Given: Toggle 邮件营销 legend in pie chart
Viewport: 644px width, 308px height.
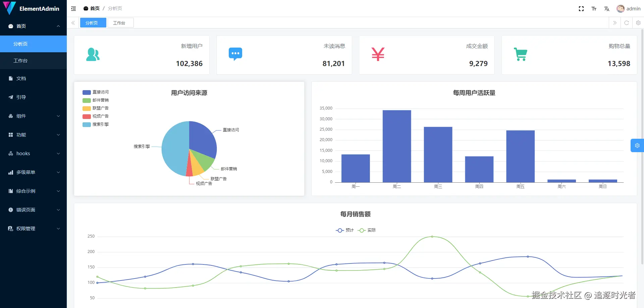Looking at the screenshot, I should tap(96, 100).
